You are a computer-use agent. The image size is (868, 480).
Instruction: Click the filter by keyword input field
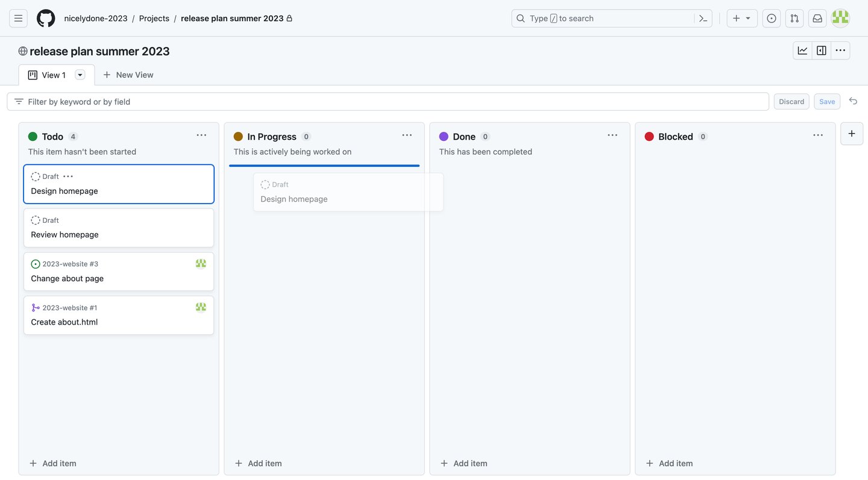(x=241, y=101)
